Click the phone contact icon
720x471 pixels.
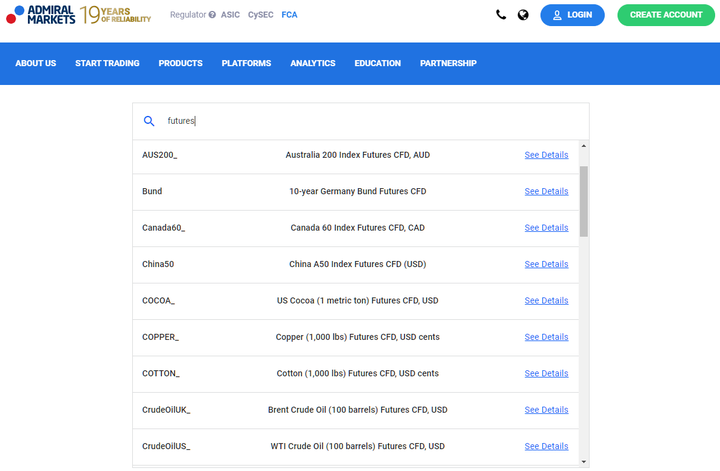[x=501, y=15]
